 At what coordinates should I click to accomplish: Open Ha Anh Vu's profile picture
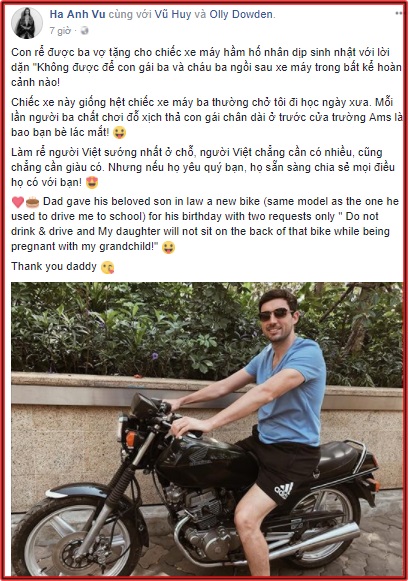[27, 23]
